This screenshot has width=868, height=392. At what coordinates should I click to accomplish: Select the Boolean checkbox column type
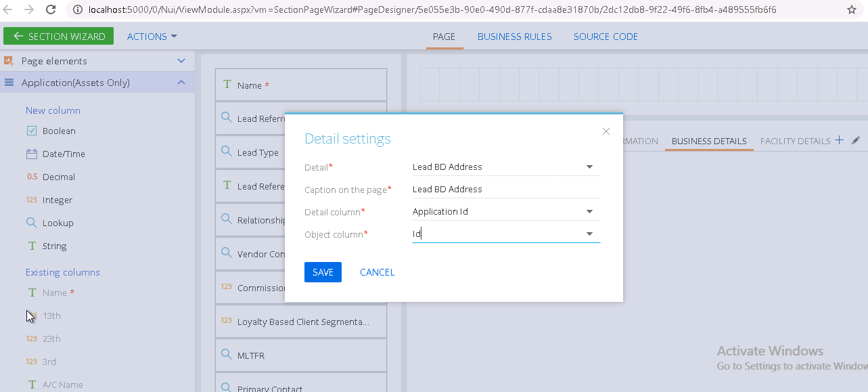click(x=51, y=131)
